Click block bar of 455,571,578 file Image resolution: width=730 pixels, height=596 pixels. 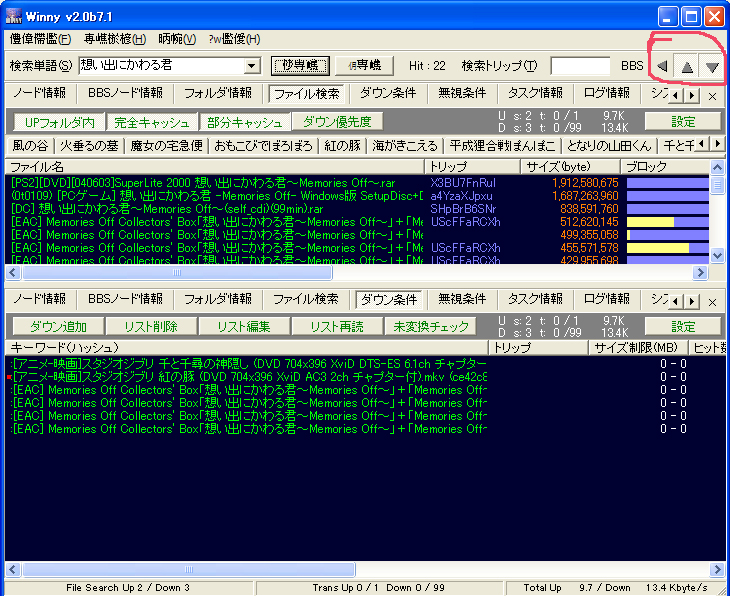(668, 248)
